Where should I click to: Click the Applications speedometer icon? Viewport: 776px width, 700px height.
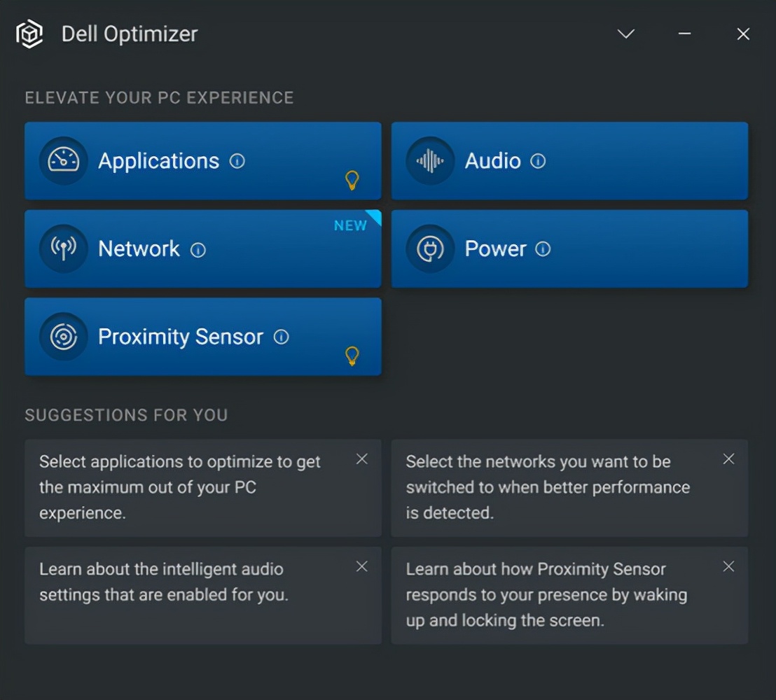(x=64, y=161)
